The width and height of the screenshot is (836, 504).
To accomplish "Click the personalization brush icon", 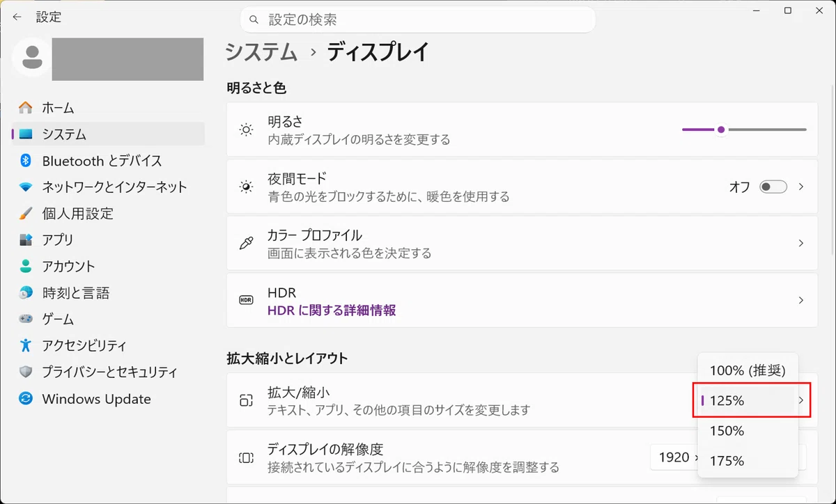I will (x=26, y=214).
